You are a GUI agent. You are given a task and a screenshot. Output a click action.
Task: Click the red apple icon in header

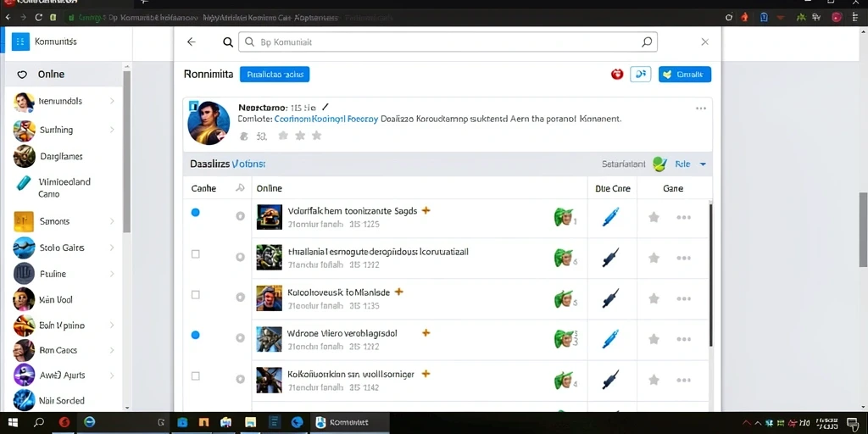tap(617, 75)
